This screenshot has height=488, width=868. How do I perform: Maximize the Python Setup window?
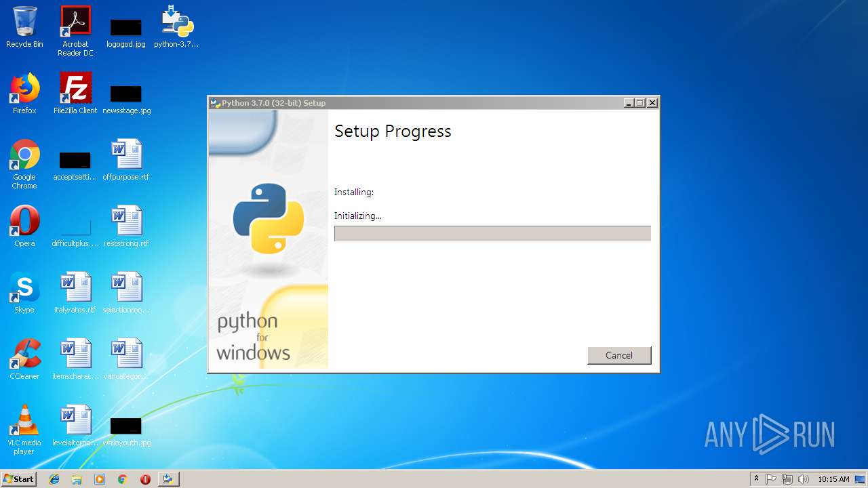click(640, 103)
